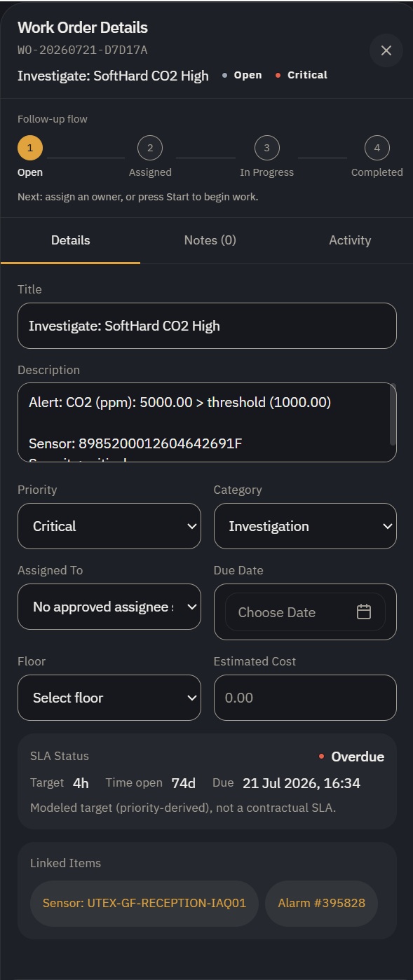The image size is (413, 980).
Task: Open the Notes (0) tab
Action: click(210, 240)
